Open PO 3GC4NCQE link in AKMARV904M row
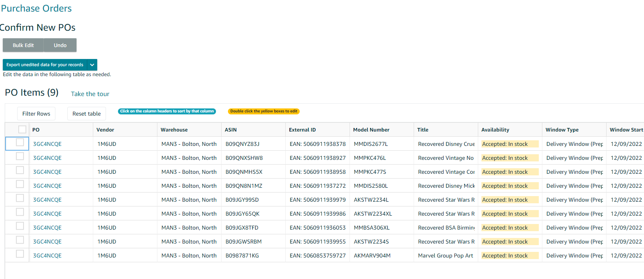 pyautogui.click(x=47, y=255)
